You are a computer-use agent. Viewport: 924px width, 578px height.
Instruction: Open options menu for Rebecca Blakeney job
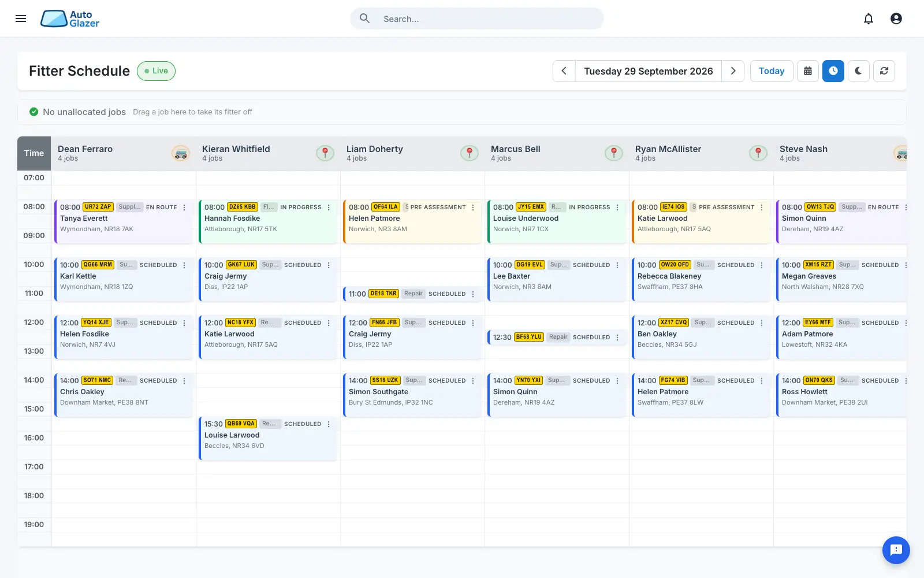(x=762, y=265)
